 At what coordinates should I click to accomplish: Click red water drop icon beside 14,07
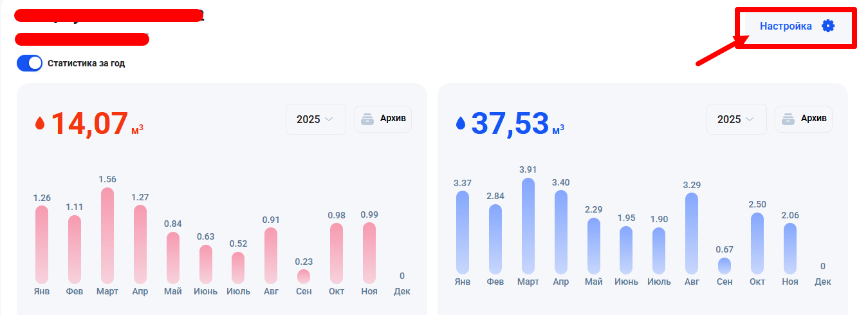40,123
